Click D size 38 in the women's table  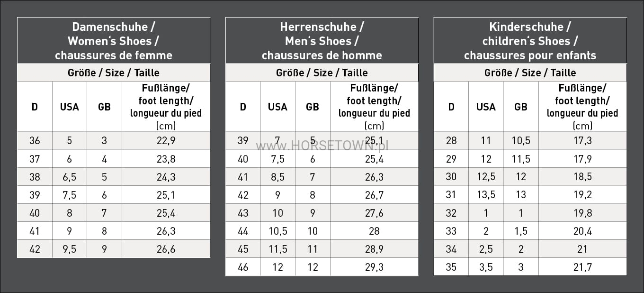tap(35, 177)
